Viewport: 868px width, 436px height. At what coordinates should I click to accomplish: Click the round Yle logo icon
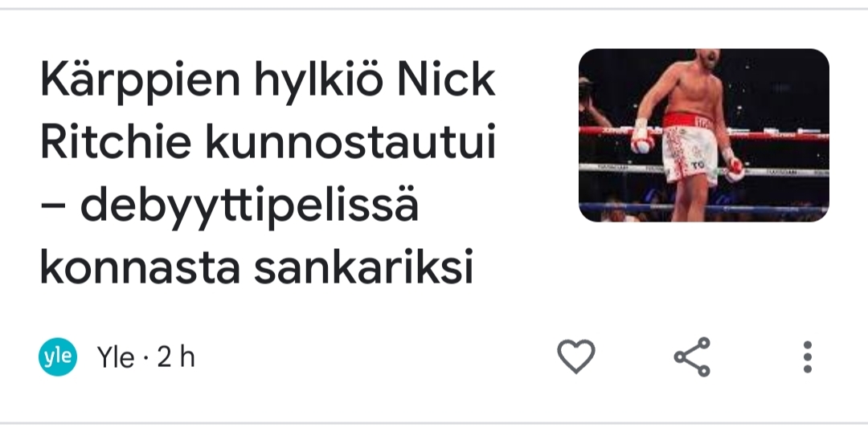tap(58, 357)
